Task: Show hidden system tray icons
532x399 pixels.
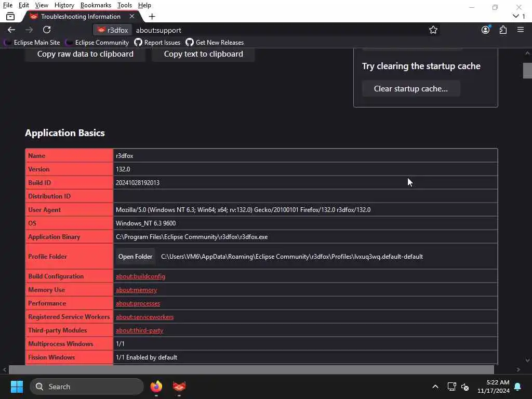Action: pos(435,387)
